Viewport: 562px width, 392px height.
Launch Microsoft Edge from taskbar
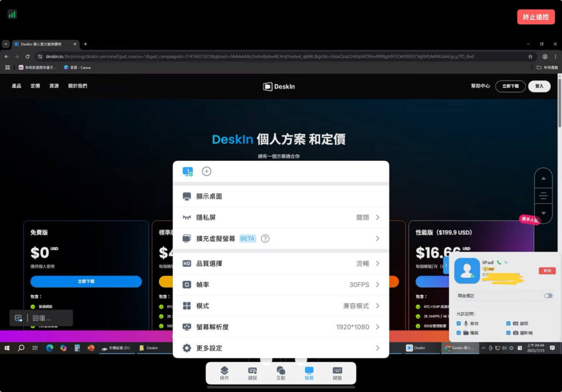tap(49, 348)
